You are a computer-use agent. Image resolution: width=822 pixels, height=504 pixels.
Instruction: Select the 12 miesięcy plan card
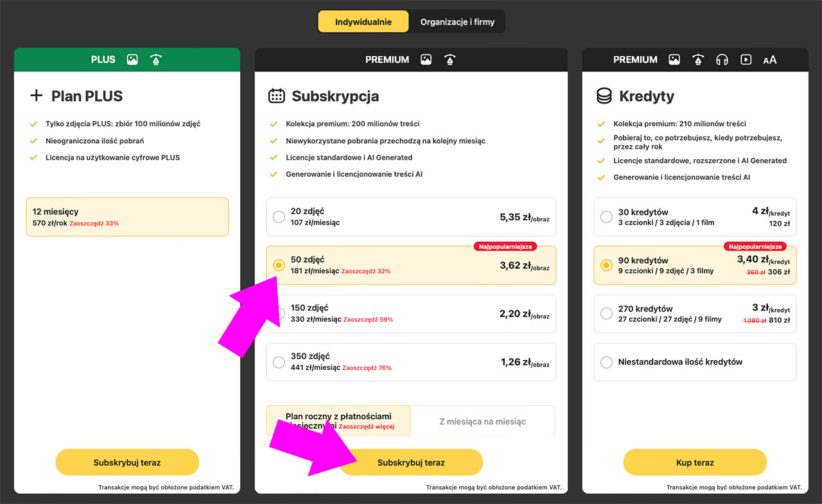point(127,217)
